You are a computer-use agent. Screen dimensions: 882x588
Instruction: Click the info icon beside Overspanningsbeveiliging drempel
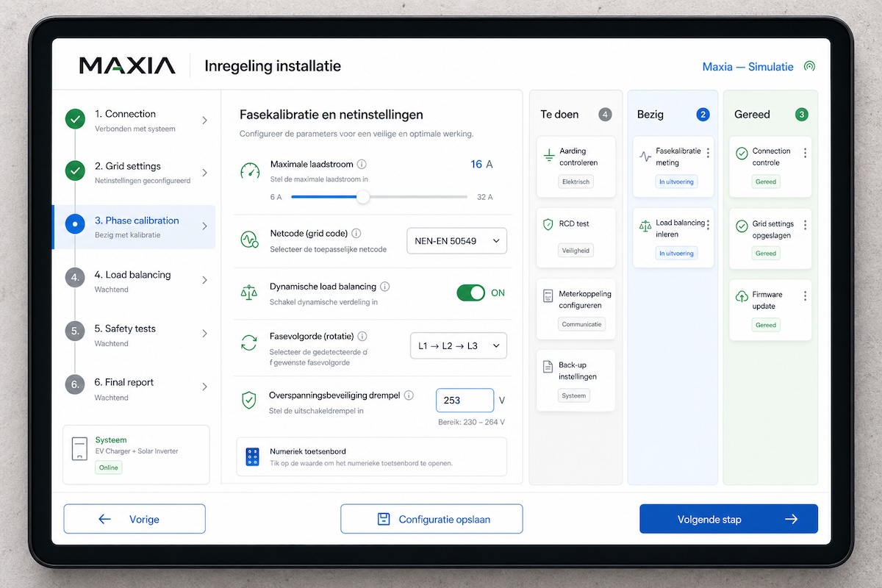pyautogui.click(x=409, y=395)
